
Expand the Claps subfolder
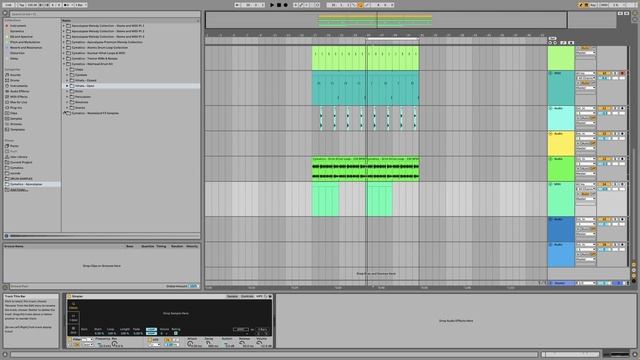coord(67,69)
